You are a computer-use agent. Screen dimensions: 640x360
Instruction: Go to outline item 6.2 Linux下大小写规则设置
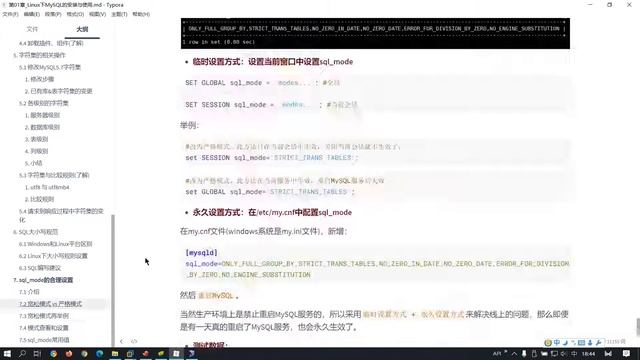tap(53, 256)
